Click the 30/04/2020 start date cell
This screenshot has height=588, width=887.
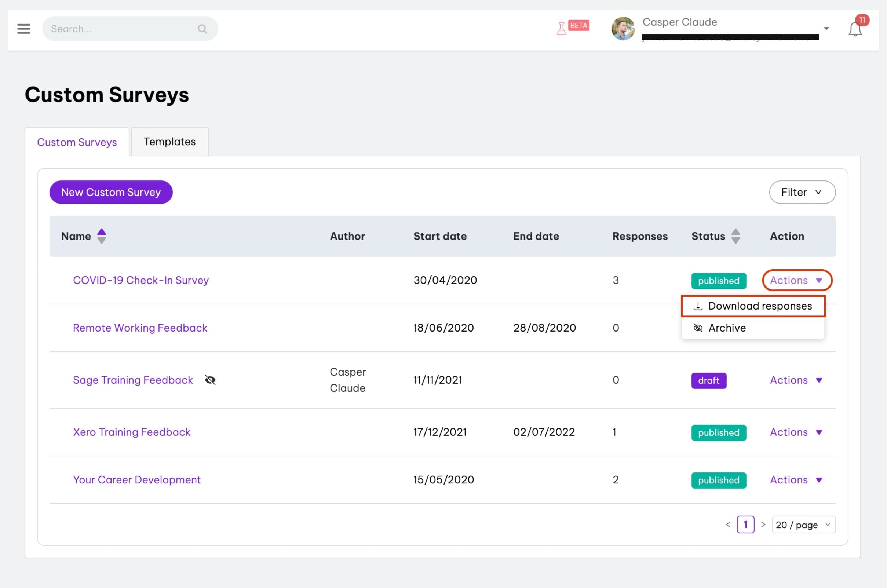445,280
